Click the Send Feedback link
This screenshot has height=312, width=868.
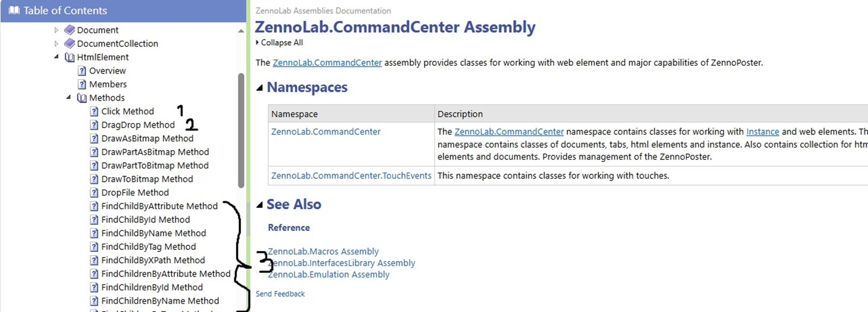pos(280,294)
